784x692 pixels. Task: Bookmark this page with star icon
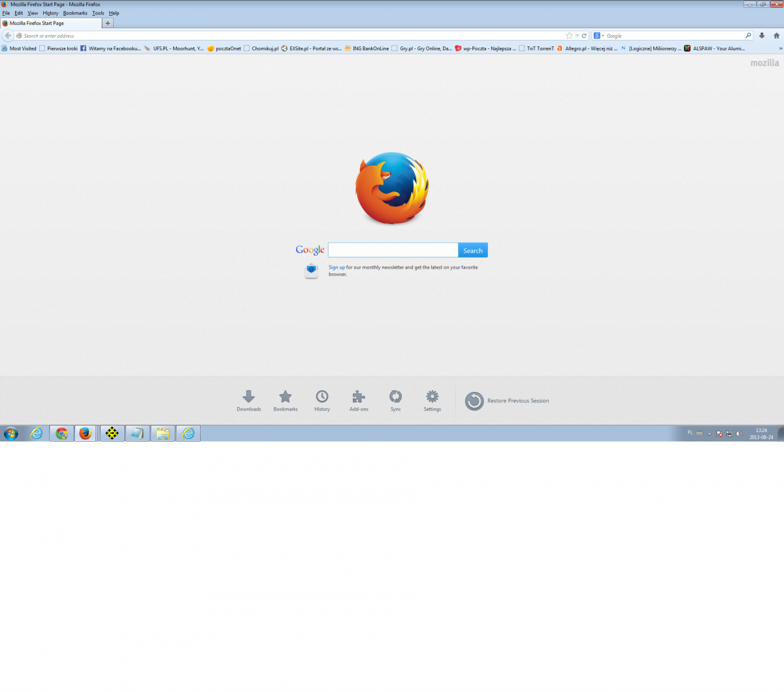pyautogui.click(x=569, y=36)
